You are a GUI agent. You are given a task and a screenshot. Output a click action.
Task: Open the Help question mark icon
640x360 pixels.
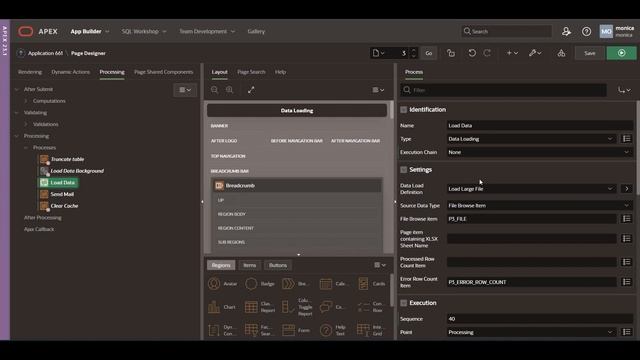click(x=586, y=31)
